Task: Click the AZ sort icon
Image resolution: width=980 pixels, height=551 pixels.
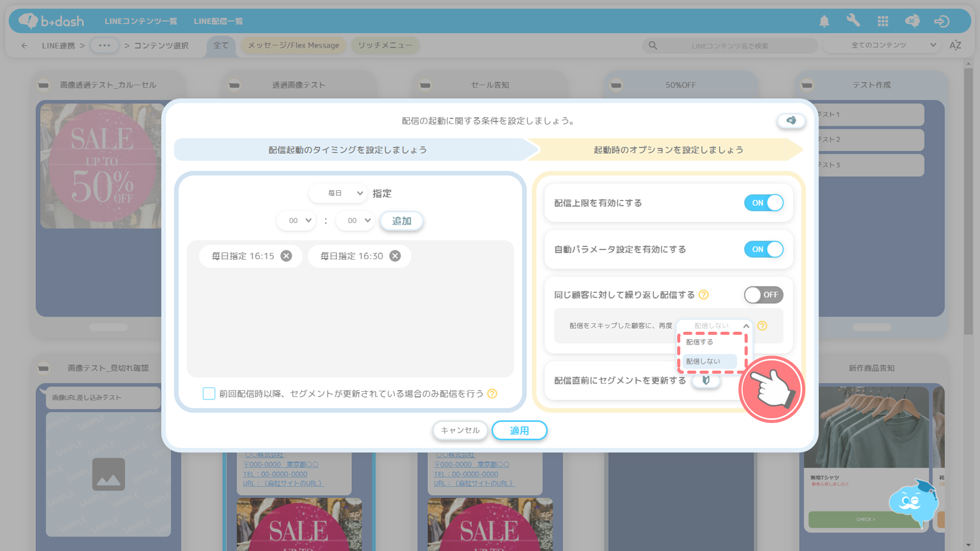Action: click(x=955, y=46)
